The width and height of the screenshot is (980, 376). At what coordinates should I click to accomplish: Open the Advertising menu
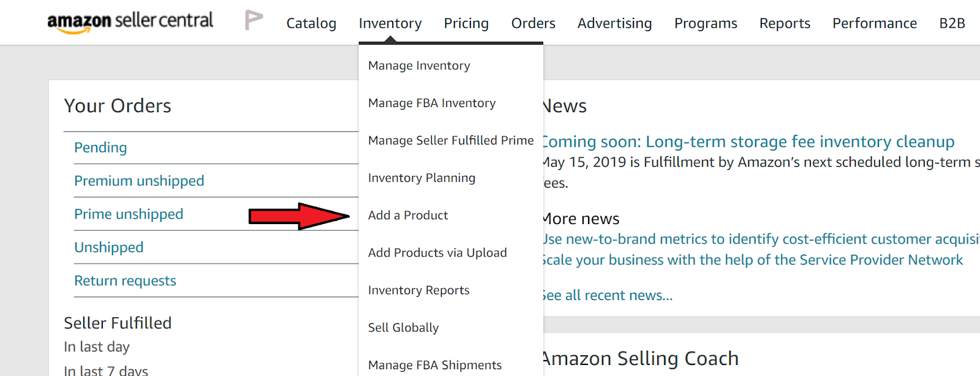click(614, 23)
